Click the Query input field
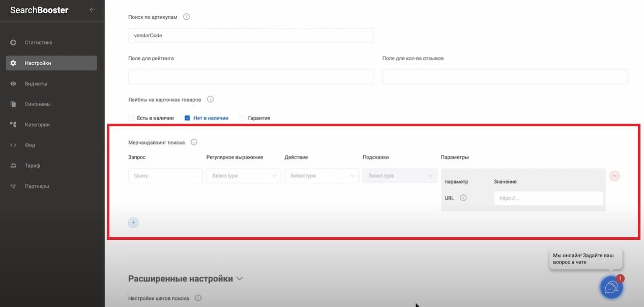 [165, 176]
